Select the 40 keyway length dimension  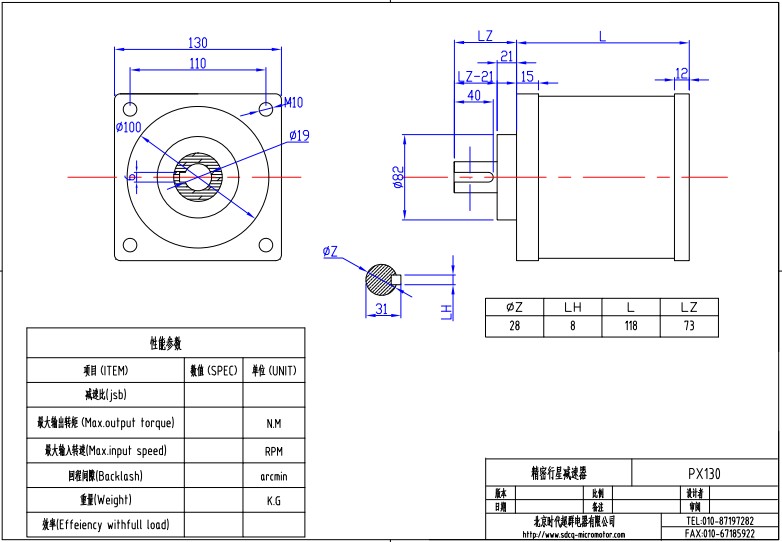click(474, 95)
